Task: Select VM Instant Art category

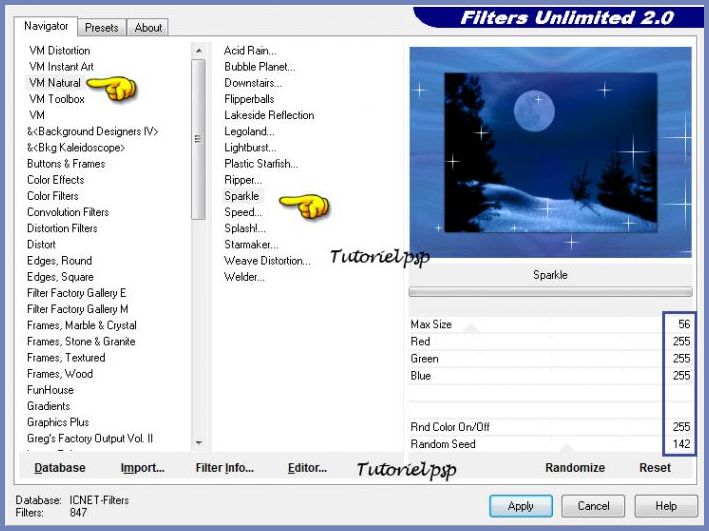Action: tap(61, 67)
